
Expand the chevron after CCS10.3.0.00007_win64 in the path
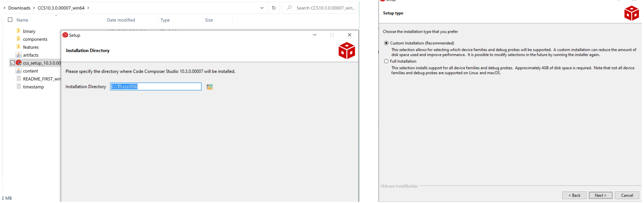[88, 8]
